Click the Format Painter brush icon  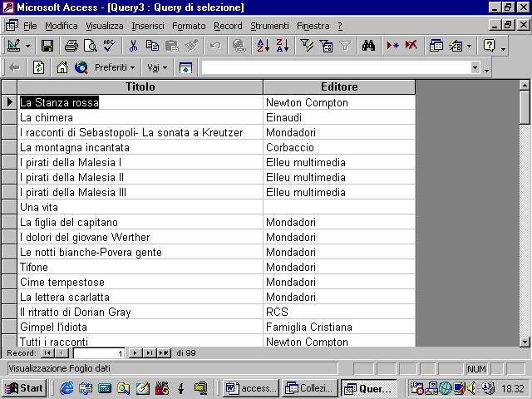[191, 46]
